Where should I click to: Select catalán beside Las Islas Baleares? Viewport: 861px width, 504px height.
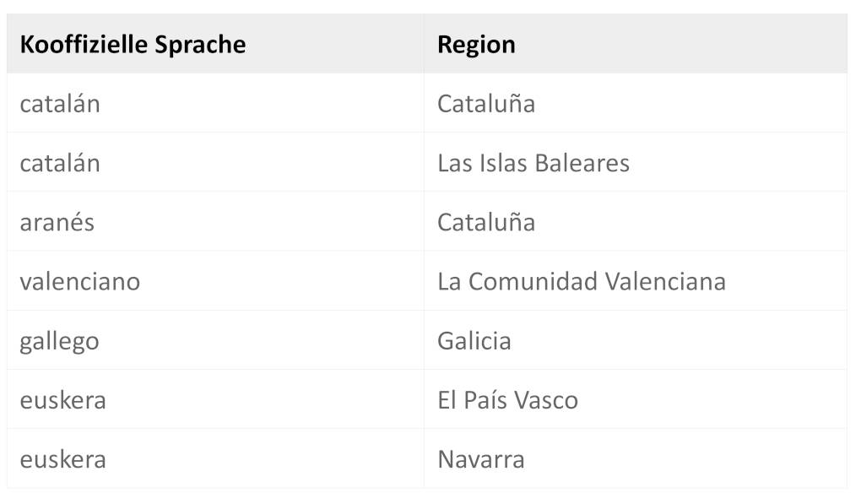[60, 163]
